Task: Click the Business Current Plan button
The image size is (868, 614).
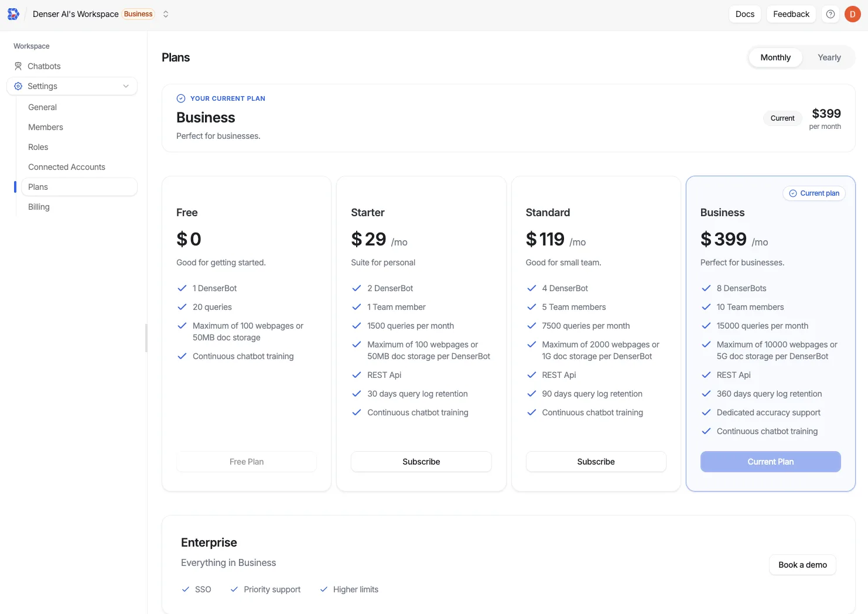Action: pos(771,462)
